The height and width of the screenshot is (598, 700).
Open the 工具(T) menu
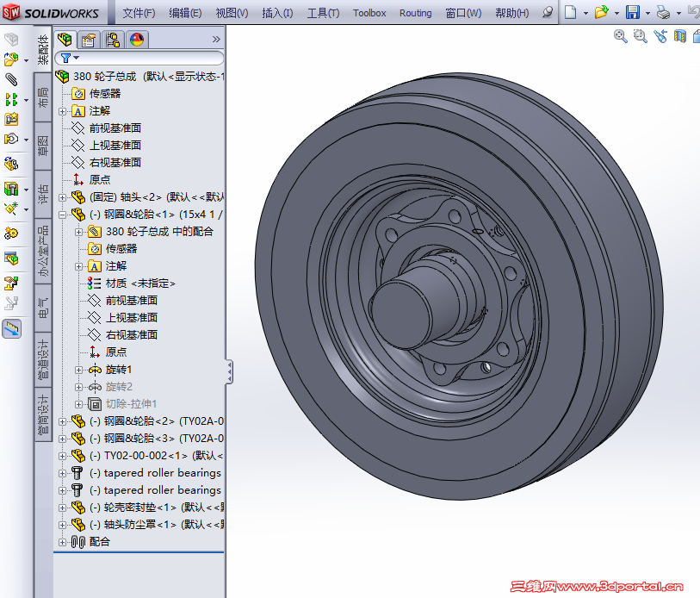click(x=323, y=13)
